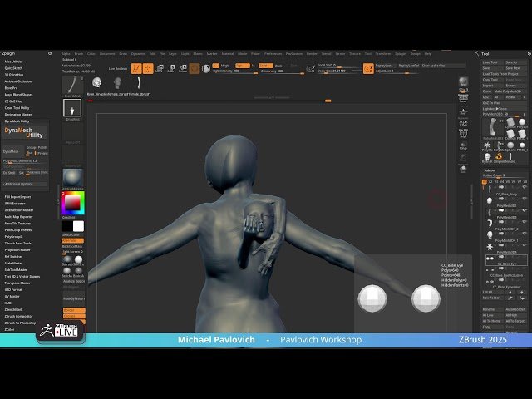Viewport: 532px width, 399px height.
Task: Open the Help menu
Action: coord(428,53)
